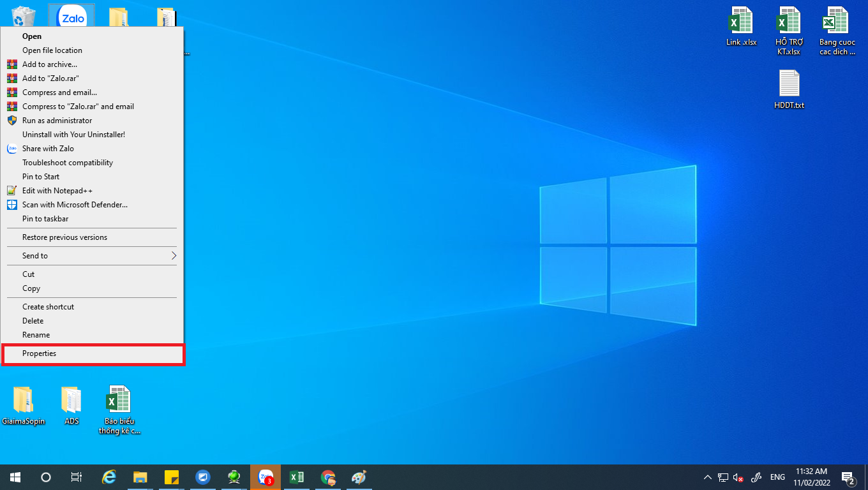The width and height of the screenshot is (868, 490).
Task: Launch Internet Explorer from taskbar
Action: 110,477
